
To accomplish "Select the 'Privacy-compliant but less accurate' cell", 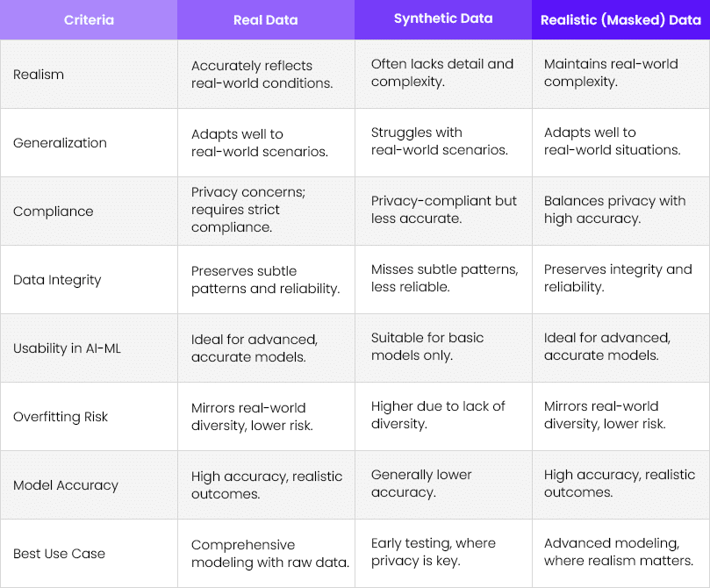I will 444,210.
